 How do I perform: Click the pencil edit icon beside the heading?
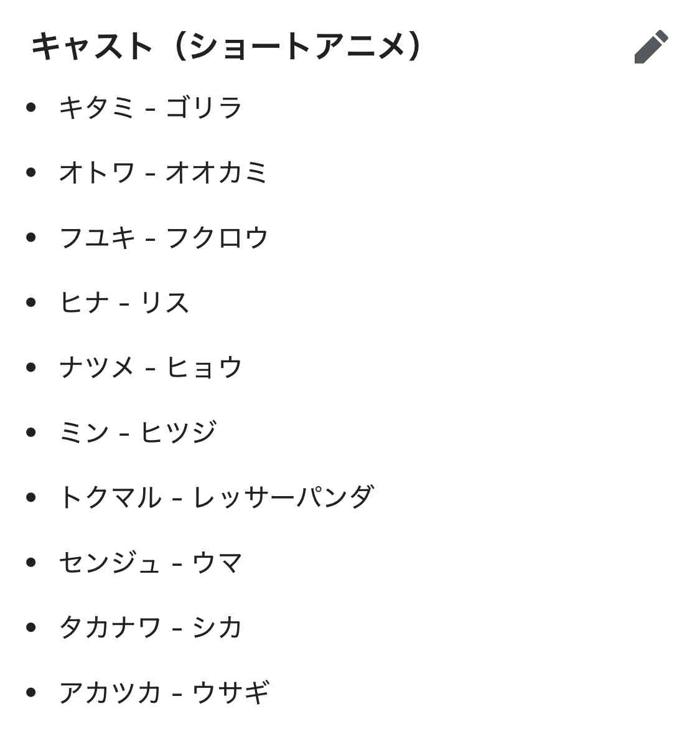[x=651, y=47]
